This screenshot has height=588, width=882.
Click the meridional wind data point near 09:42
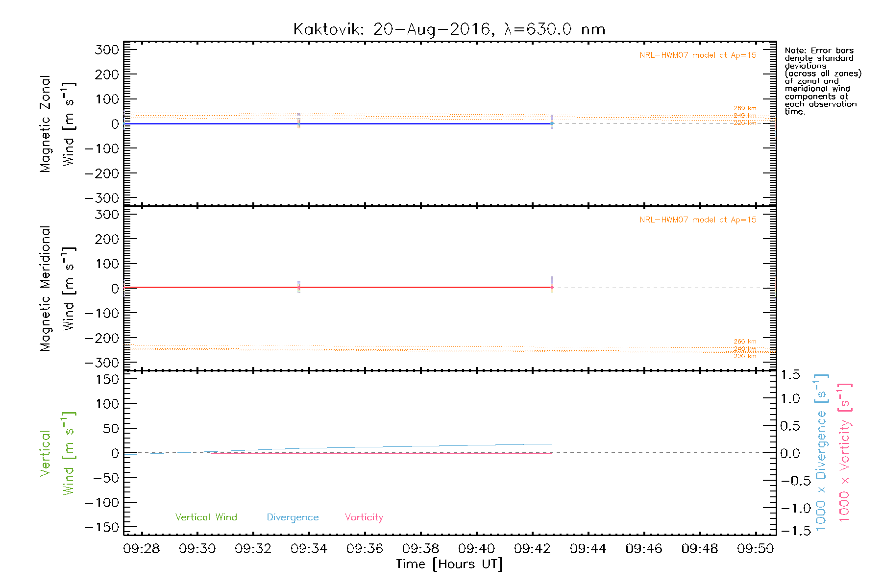tap(552, 288)
